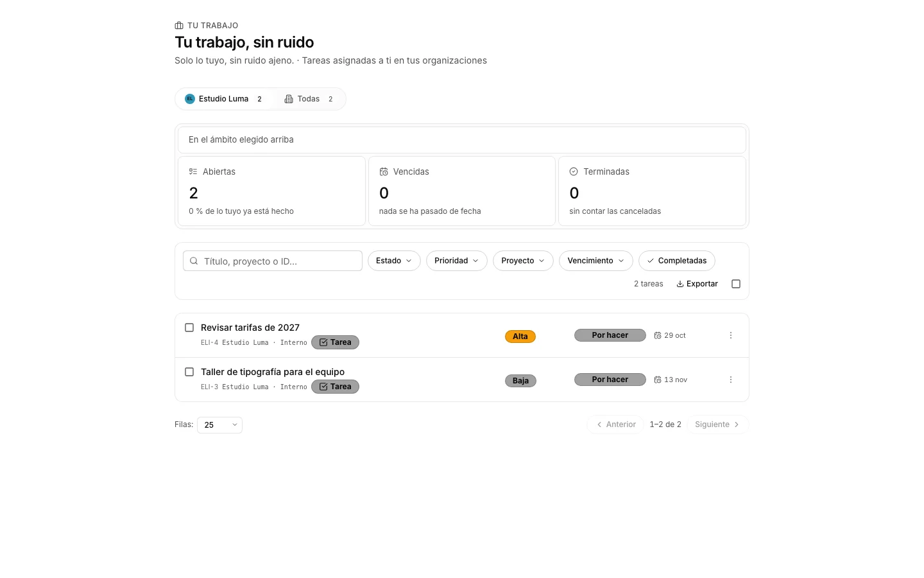Click the Terminadas check-circle icon
Screen dimensions: 924x578
[574, 171]
